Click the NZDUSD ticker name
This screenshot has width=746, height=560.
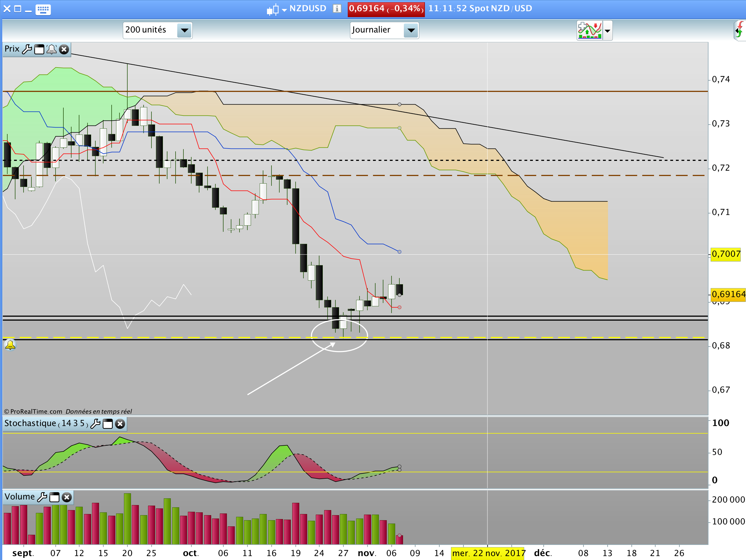coord(308,8)
